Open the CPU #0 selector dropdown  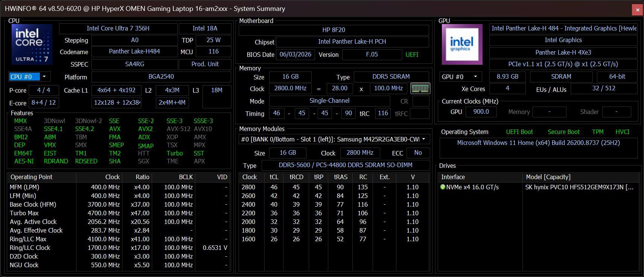pyautogui.click(x=29, y=77)
